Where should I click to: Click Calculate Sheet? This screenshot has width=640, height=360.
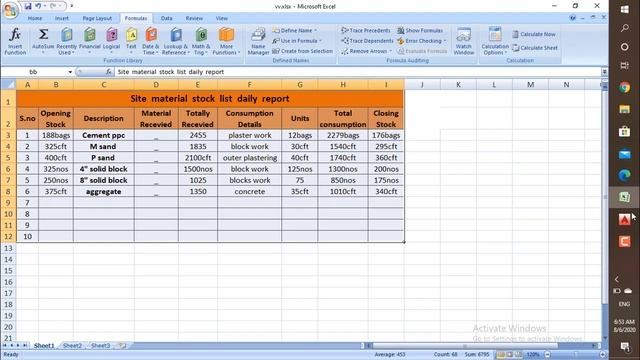coord(535,48)
